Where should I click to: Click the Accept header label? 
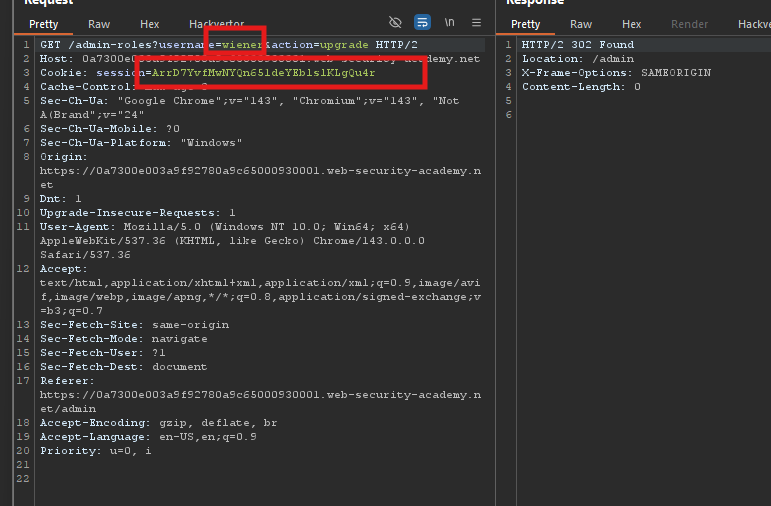pos(63,269)
